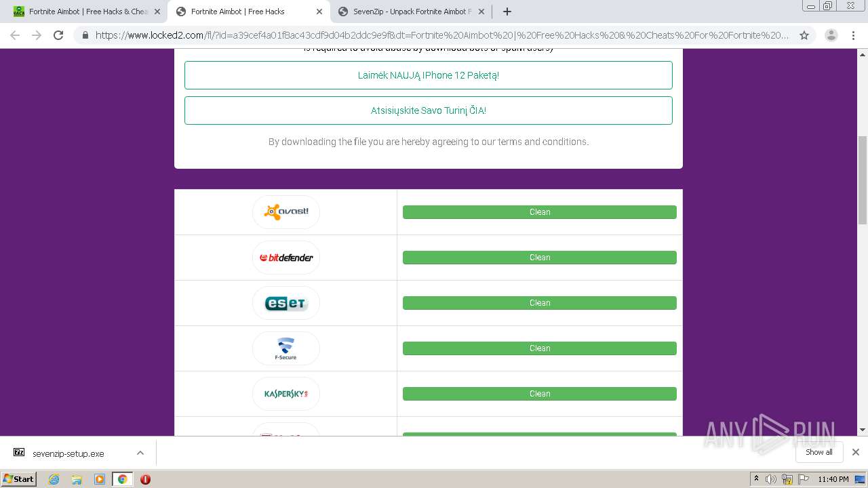The image size is (868, 488).
Task: Click the Clean bar for Bitdefender
Action: pos(540,258)
